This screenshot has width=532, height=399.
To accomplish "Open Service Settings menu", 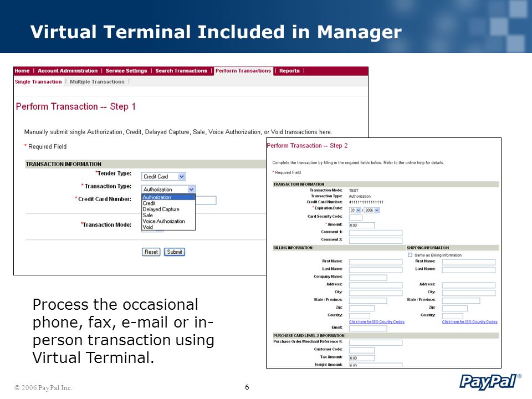I will pos(126,70).
